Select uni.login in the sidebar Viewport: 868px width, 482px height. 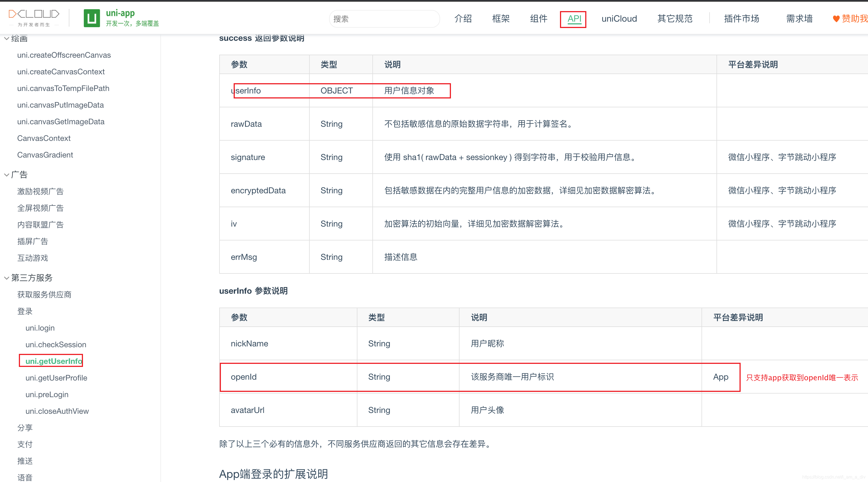point(40,328)
